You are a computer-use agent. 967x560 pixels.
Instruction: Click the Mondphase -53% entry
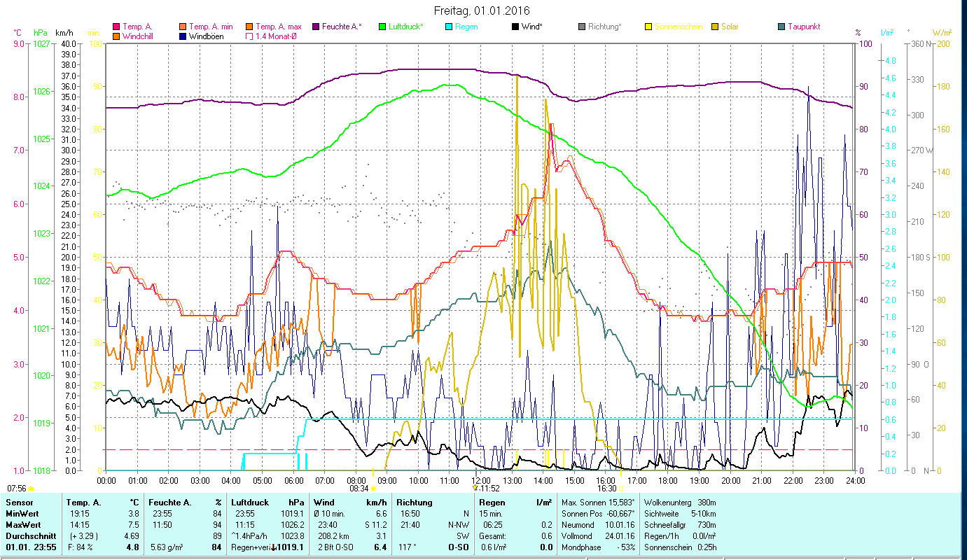[597, 547]
